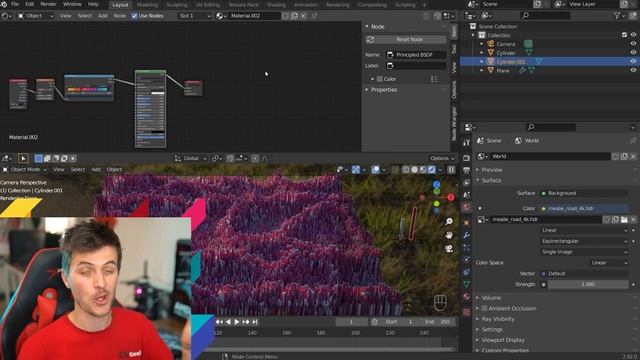Toggle camera view icon in viewport
640x360 pixels.
(x=449, y=249)
